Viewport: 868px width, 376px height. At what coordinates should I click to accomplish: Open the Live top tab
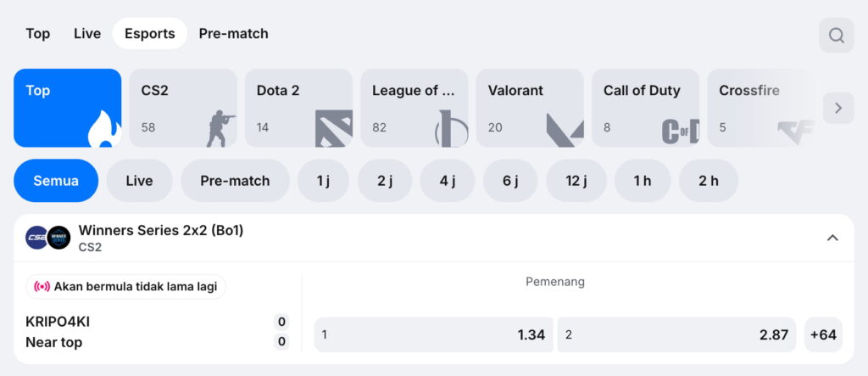click(x=87, y=34)
